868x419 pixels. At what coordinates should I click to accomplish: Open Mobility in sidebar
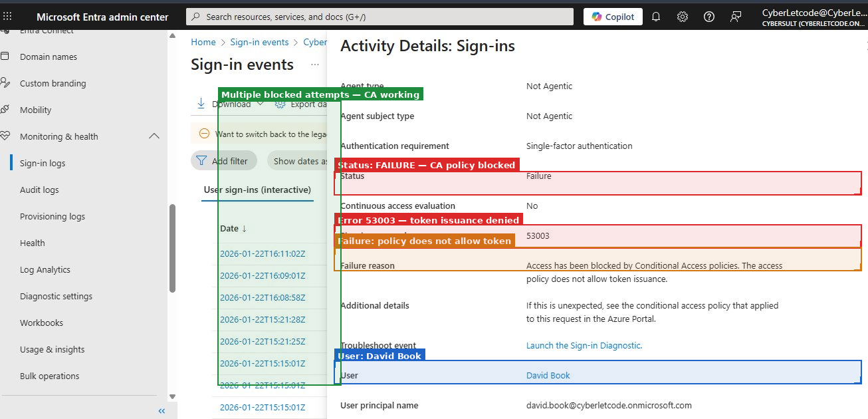[35, 110]
